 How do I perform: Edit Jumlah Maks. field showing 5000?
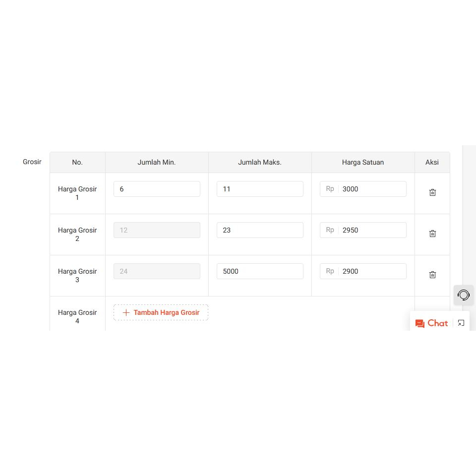click(260, 271)
